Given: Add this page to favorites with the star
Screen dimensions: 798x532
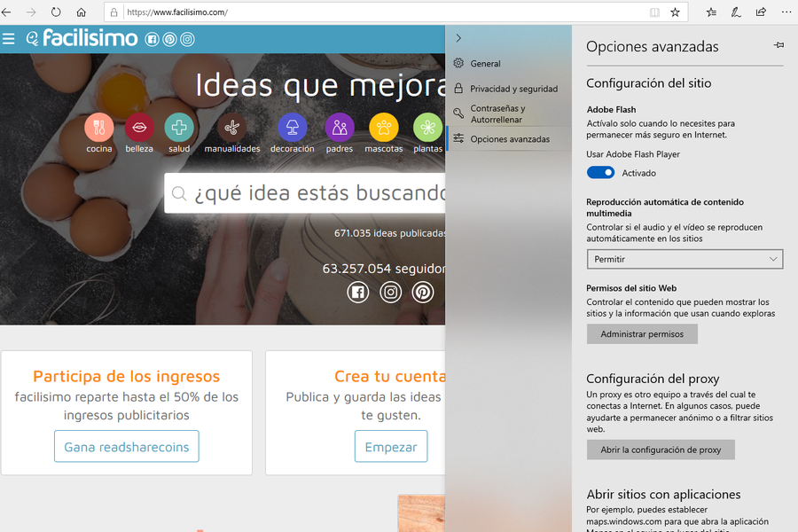Looking at the screenshot, I should 676,12.
